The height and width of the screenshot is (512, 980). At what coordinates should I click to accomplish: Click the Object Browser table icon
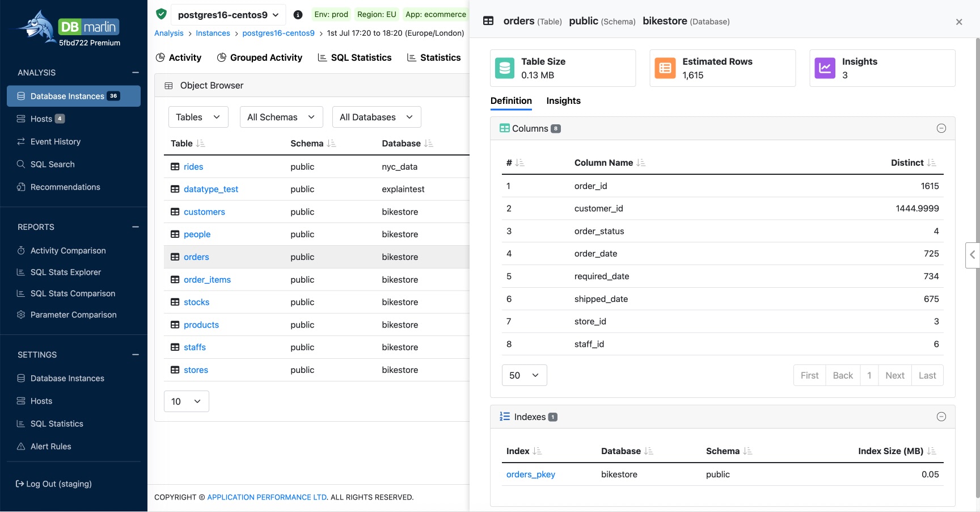tap(168, 86)
